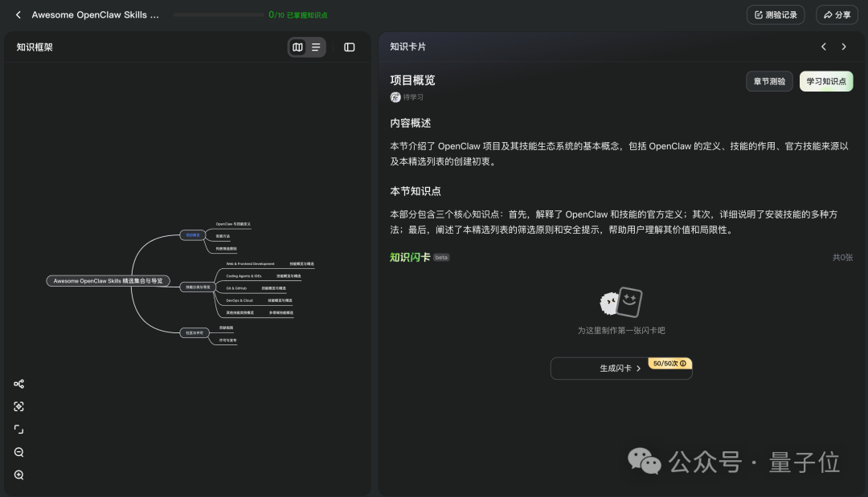Zoom in on the mind map
Screen dimensions: 868x497
(18, 475)
